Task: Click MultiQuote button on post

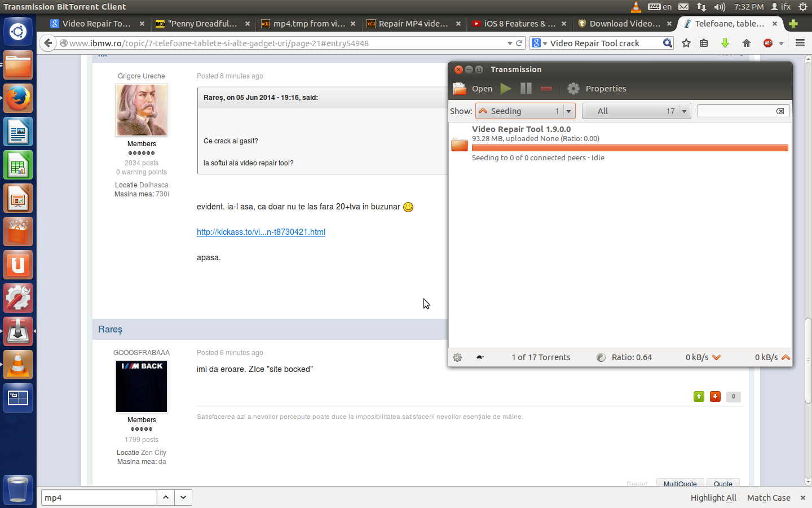Action: coord(680,484)
